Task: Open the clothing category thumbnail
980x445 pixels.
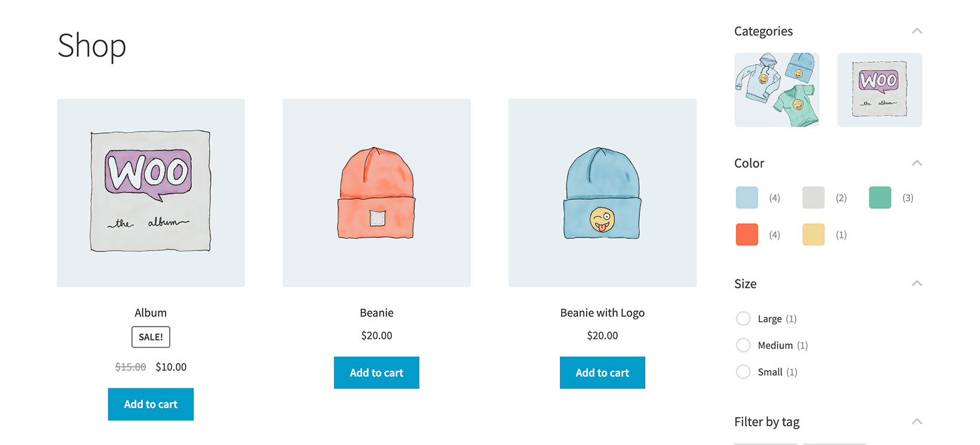Action: [x=777, y=90]
